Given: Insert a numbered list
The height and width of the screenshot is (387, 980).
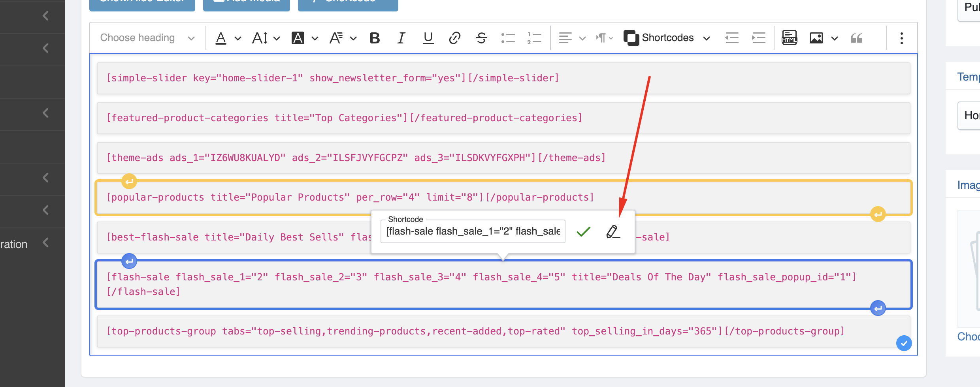Looking at the screenshot, I should pyautogui.click(x=534, y=38).
